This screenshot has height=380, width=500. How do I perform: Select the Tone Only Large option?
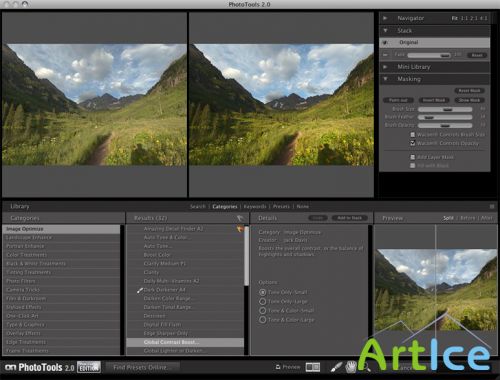click(263, 301)
